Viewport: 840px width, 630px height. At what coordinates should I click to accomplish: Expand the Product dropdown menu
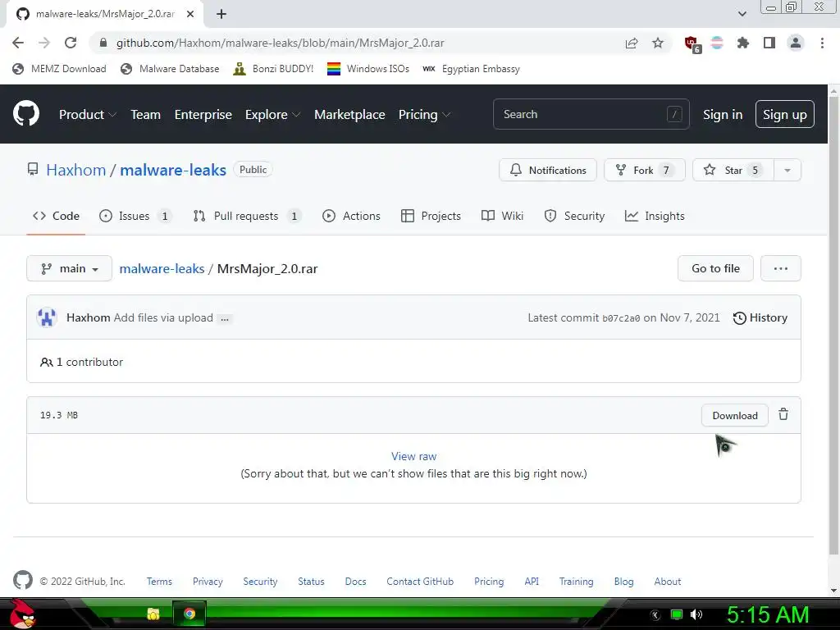(88, 115)
